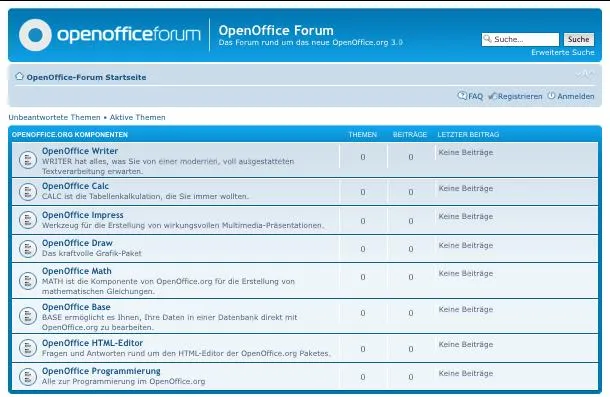
Task: Click the openofficeforum logo circle
Action: point(35,35)
